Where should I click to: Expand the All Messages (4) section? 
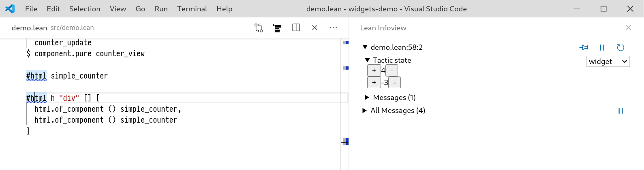(x=365, y=110)
